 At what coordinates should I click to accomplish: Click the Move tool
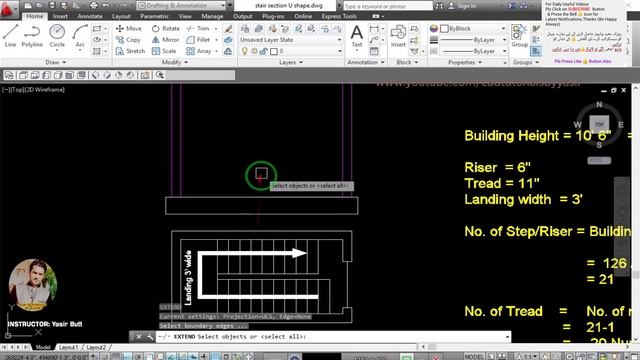129,29
